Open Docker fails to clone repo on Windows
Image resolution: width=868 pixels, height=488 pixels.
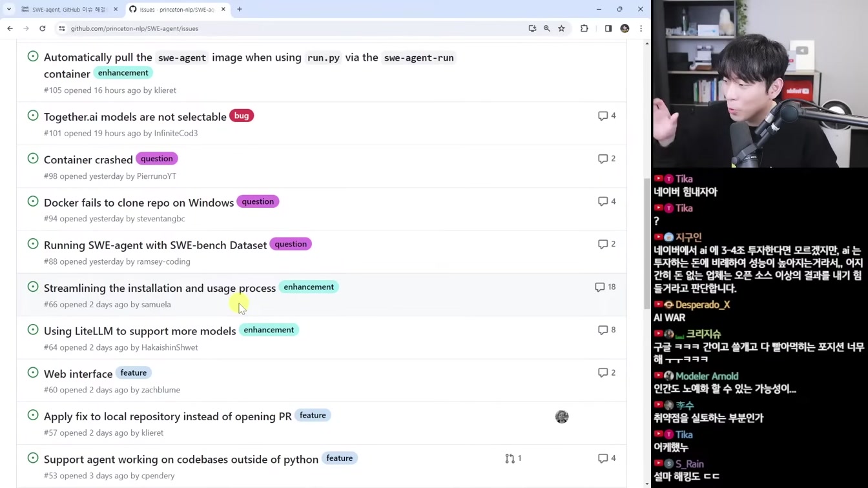(139, 203)
